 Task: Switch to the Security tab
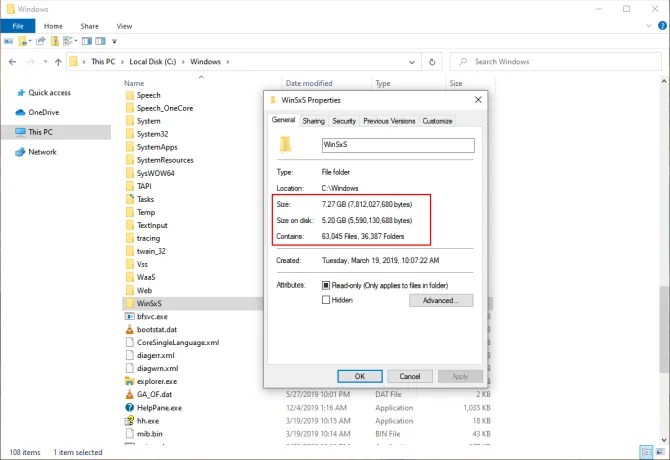coord(344,121)
